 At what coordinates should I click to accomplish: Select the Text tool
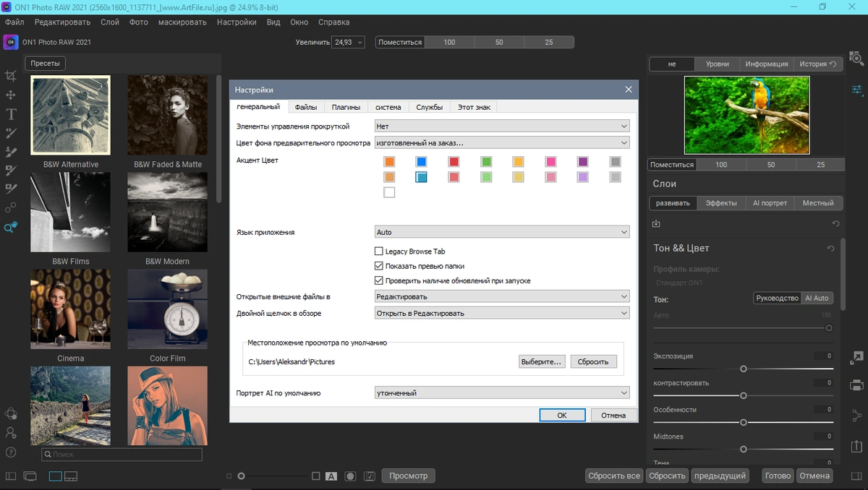tap(11, 113)
